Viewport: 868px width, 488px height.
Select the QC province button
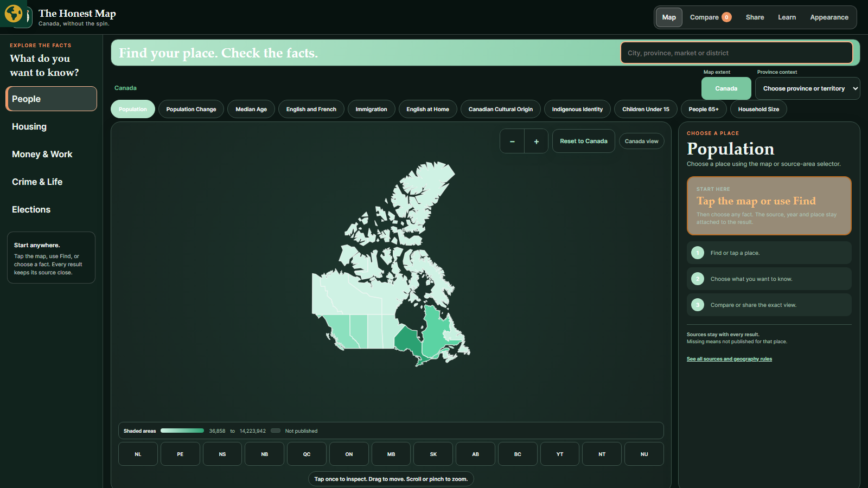307,454
